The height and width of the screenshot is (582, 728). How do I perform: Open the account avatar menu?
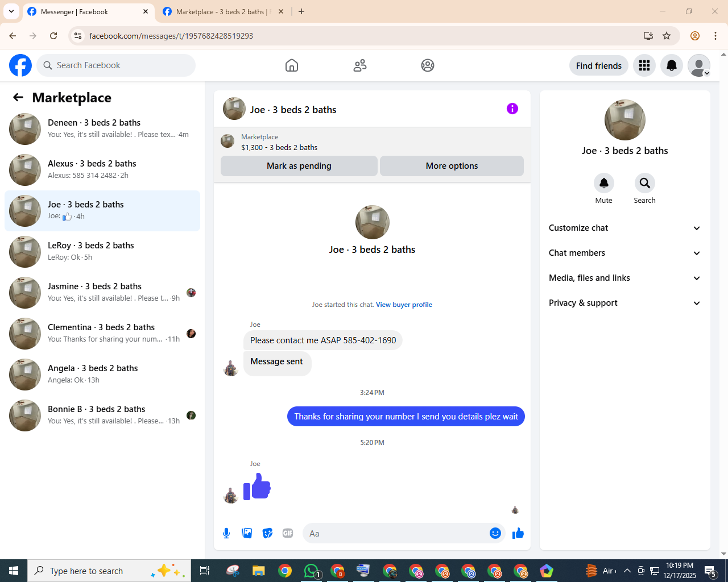[699, 65]
